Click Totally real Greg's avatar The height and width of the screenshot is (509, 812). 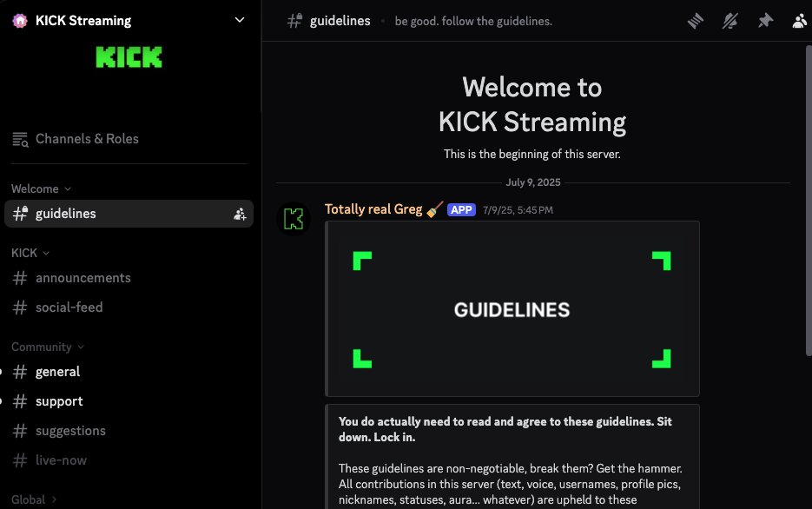tap(294, 219)
